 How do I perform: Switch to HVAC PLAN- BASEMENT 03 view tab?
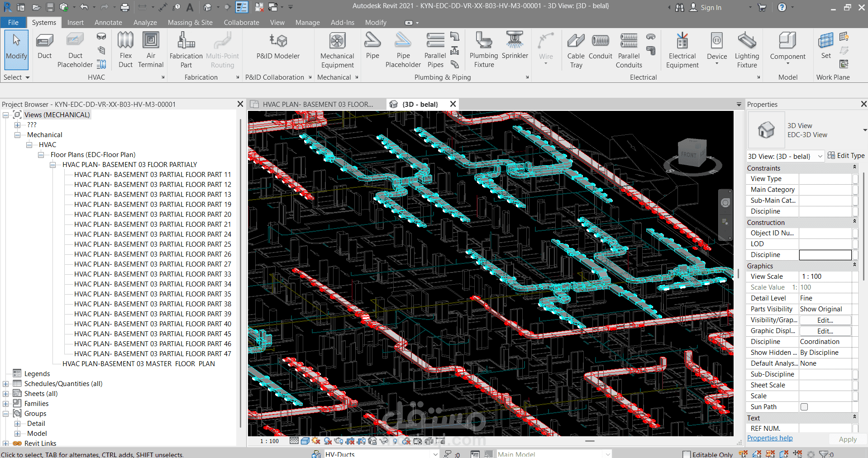click(x=317, y=105)
